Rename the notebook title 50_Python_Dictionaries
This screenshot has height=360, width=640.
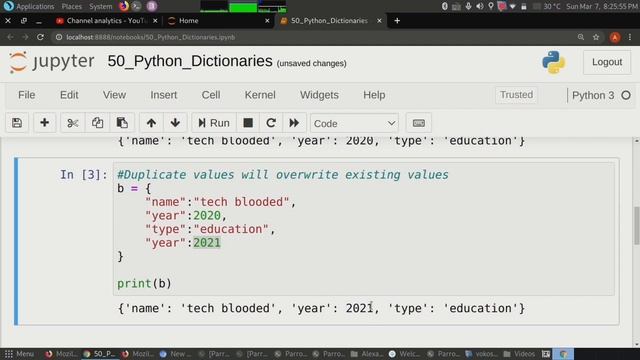point(190,61)
